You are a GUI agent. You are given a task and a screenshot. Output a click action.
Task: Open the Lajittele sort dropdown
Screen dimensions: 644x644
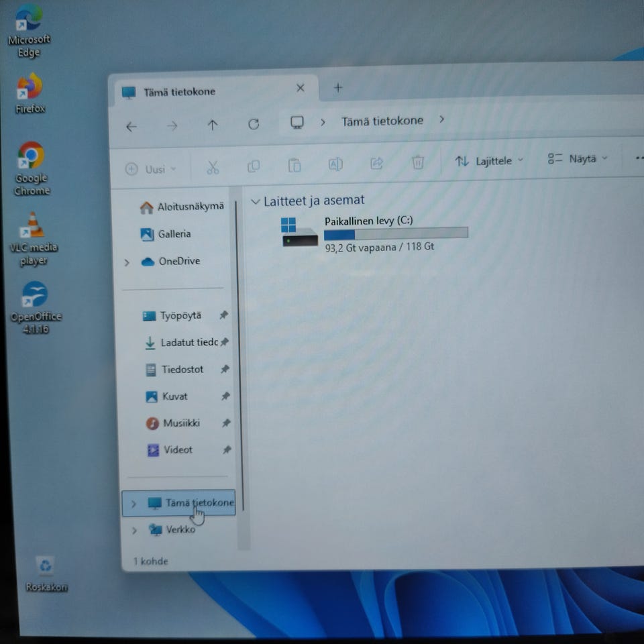tap(489, 160)
